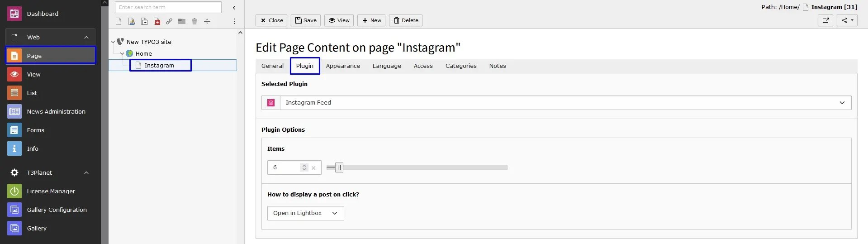Open the View module

[51, 74]
